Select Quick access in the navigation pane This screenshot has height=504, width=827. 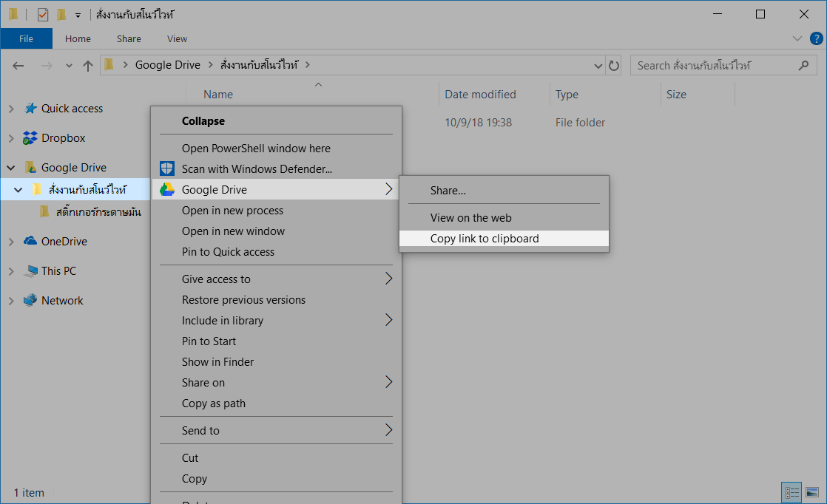click(x=72, y=109)
